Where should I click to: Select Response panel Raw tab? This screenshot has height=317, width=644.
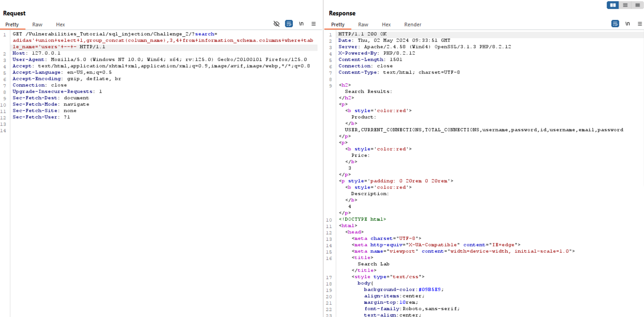click(x=363, y=24)
